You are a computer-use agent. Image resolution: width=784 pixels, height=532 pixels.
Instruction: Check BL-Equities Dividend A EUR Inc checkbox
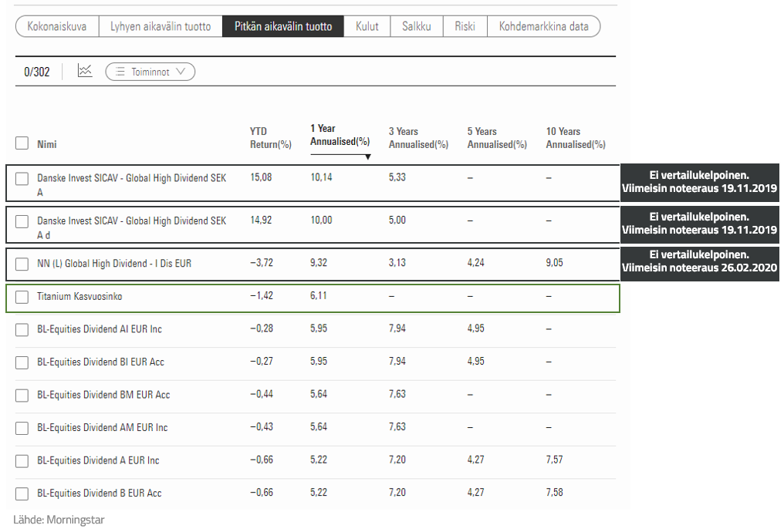click(22, 461)
